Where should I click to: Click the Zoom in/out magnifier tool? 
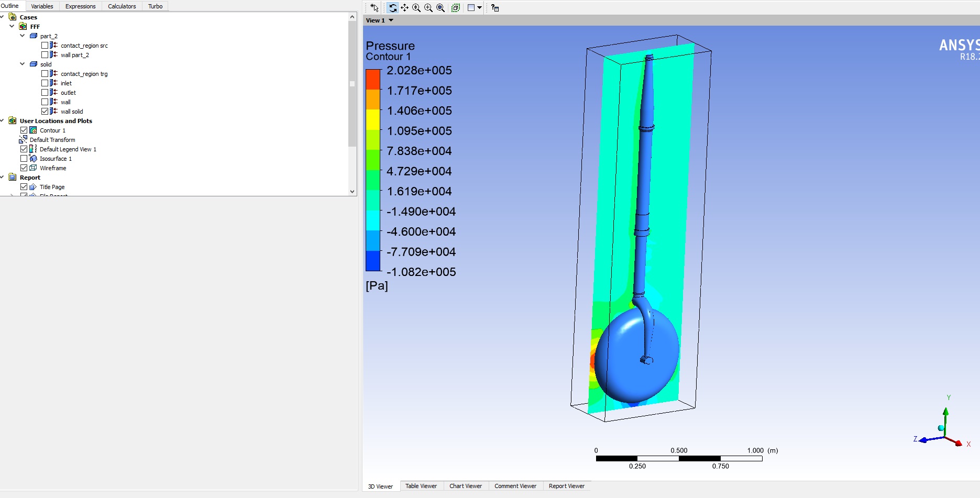coord(416,8)
